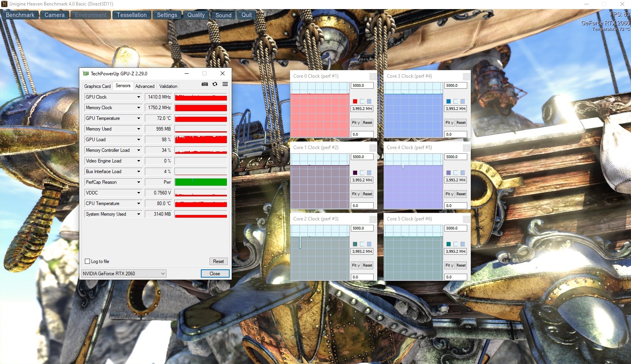Close the Core 5 Clock graph panel
Image resolution: width=631 pixels, height=364 pixels.
tap(466, 219)
